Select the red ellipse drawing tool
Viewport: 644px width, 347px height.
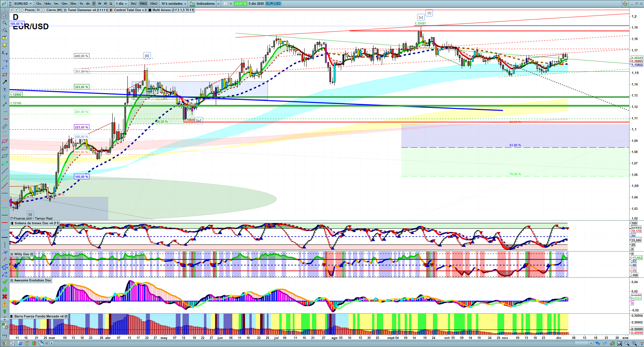tap(4, 141)
